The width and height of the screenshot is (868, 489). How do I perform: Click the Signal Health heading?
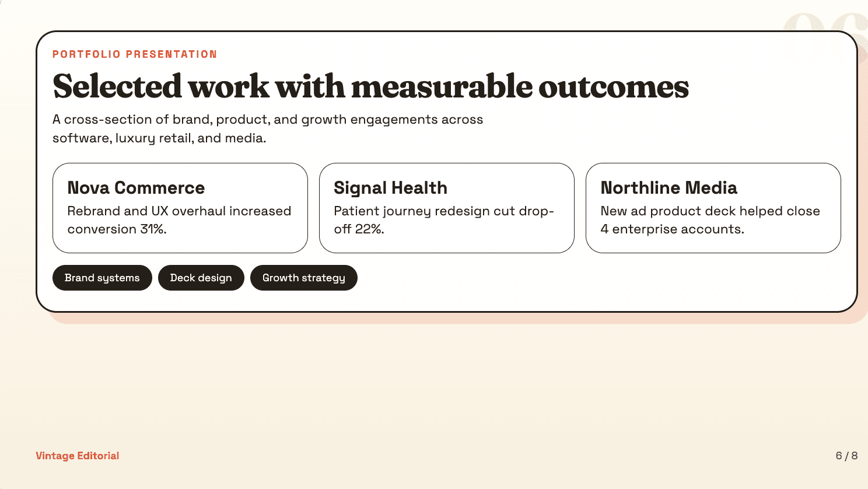(x=390, y=188)
